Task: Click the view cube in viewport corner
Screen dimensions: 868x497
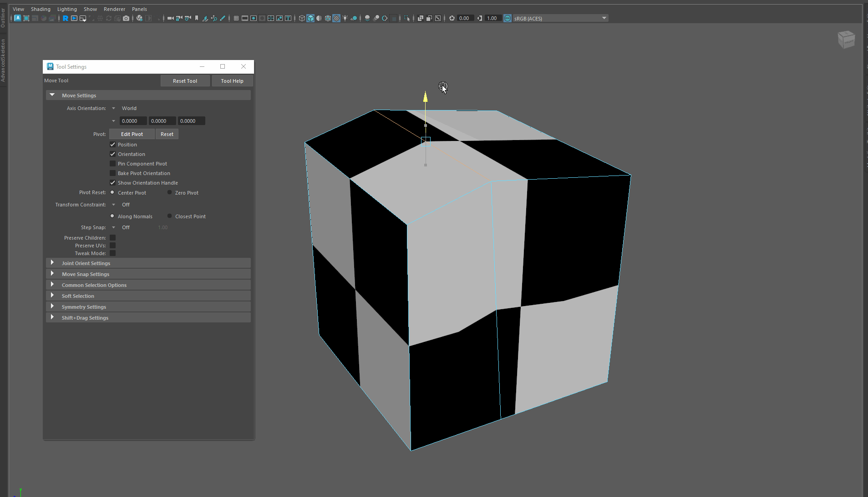Action: [x=846, y=40]
